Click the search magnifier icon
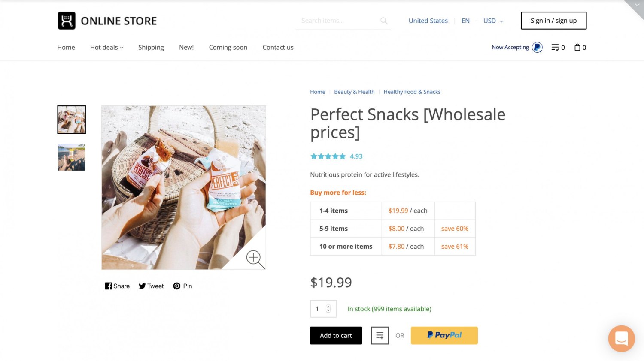644x361 pixels. pos(383,21)
